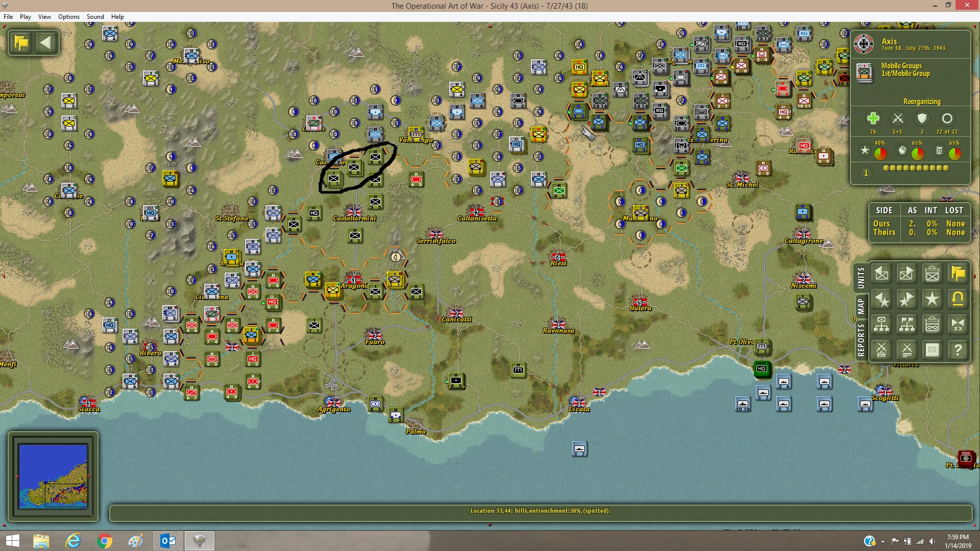Click the Caltanisetta city label on map

pyautogui.click(x=477, y=218)
